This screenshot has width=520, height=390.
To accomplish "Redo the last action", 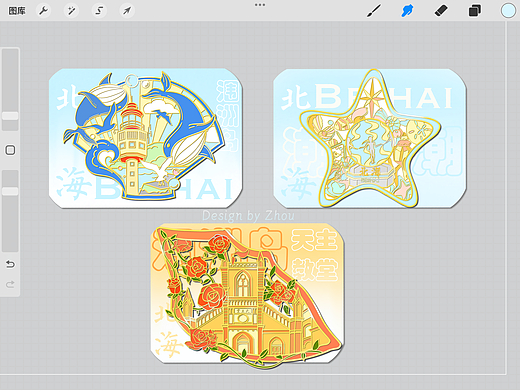I will [10, 284].
